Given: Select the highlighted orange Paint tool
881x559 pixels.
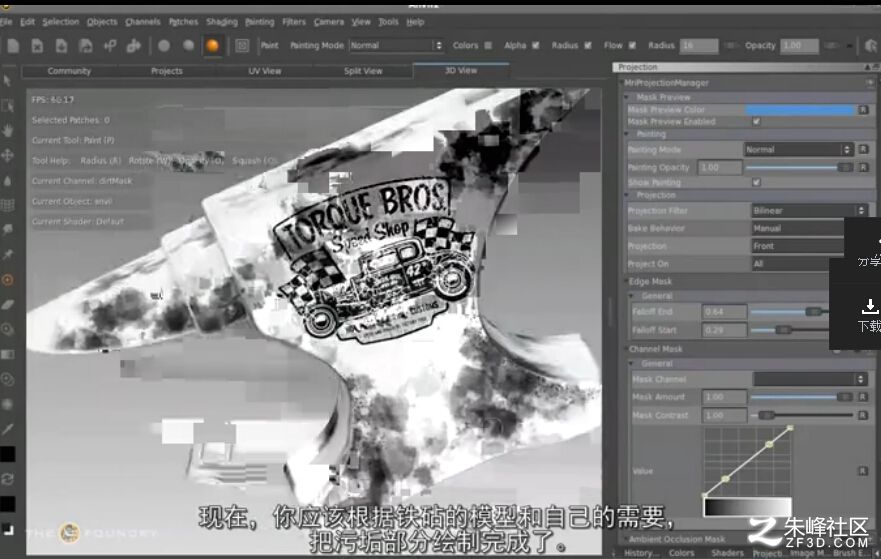Looking at the screenshot, I should click(x=7, y=280).
